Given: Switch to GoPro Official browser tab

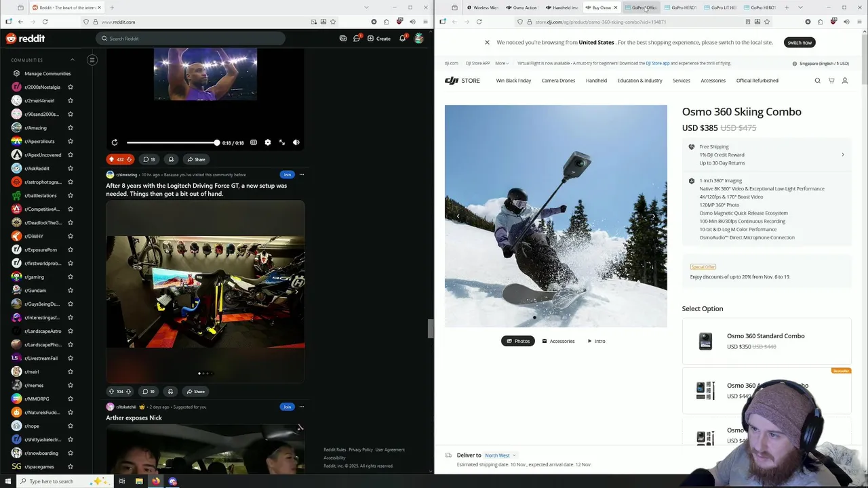Looking at the screenshot, I should tap(640, 7).
